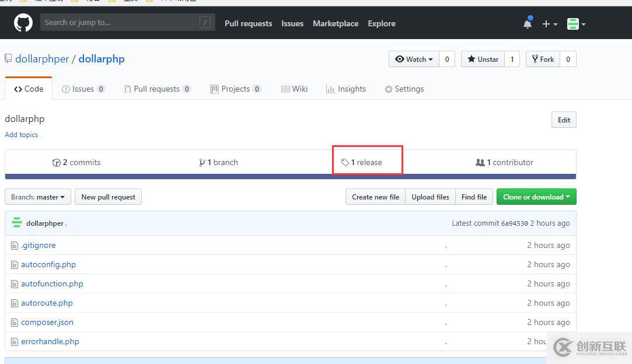Open dollarphper commit author link
Screen dimensions: 632x364
pos(45,223)
